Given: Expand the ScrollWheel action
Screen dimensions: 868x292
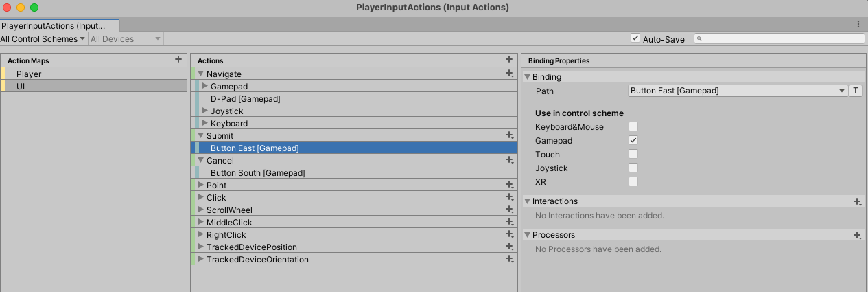Looking at the screenshot, I should pyautogui.click(x=201, y=210).
